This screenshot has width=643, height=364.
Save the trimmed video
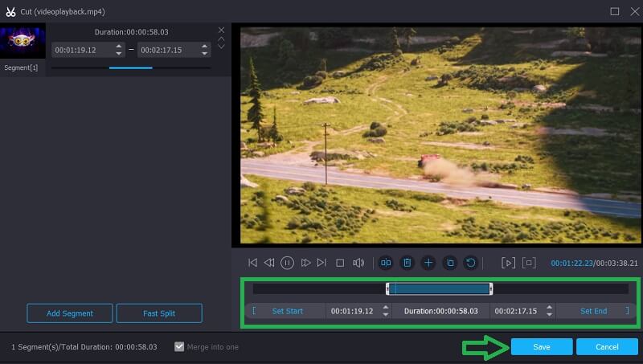point(541,346)
